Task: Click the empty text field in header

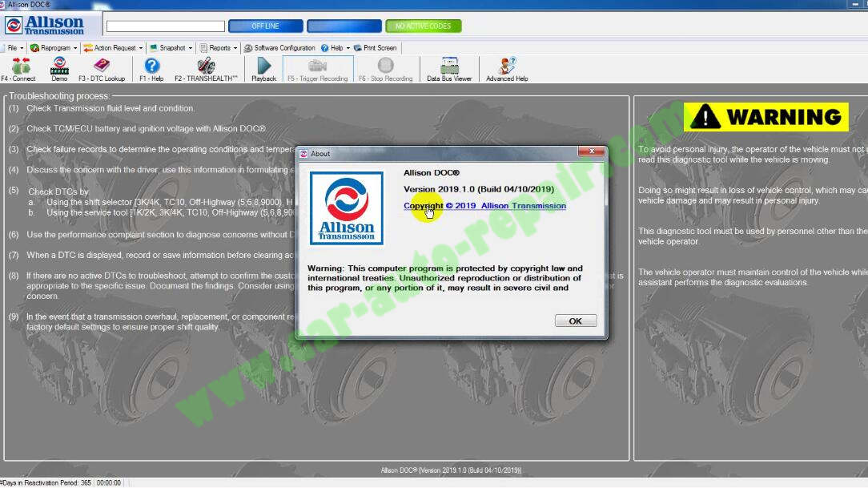Action: (166, 26)
